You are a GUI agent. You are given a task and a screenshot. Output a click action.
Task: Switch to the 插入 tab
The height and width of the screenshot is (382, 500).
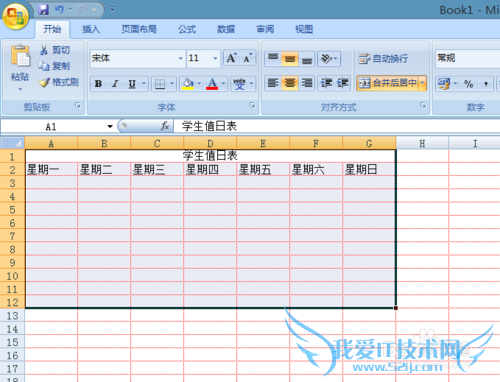point(91,29)
